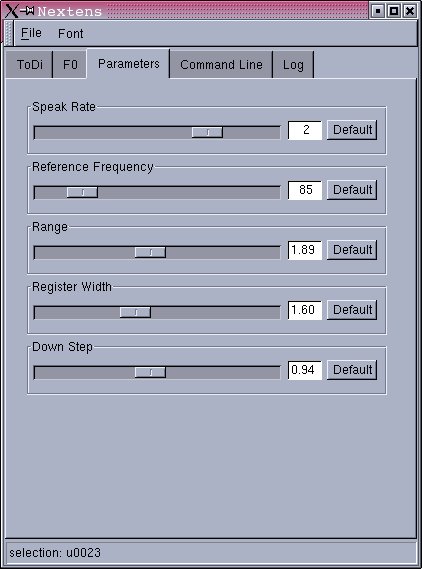This screenshot has width=422, height=569.
Task: Click the Reference Frequency slider thumb
Action: (82, 192)
